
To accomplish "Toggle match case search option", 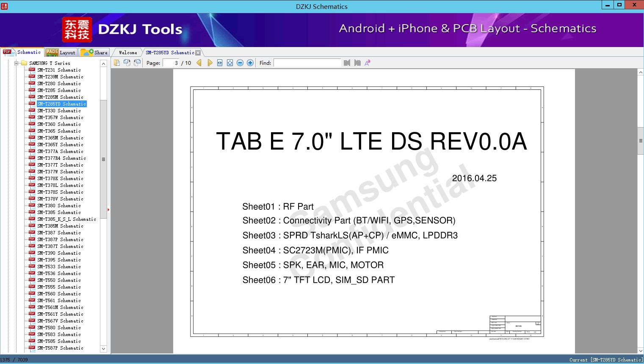I will [368, 63].
